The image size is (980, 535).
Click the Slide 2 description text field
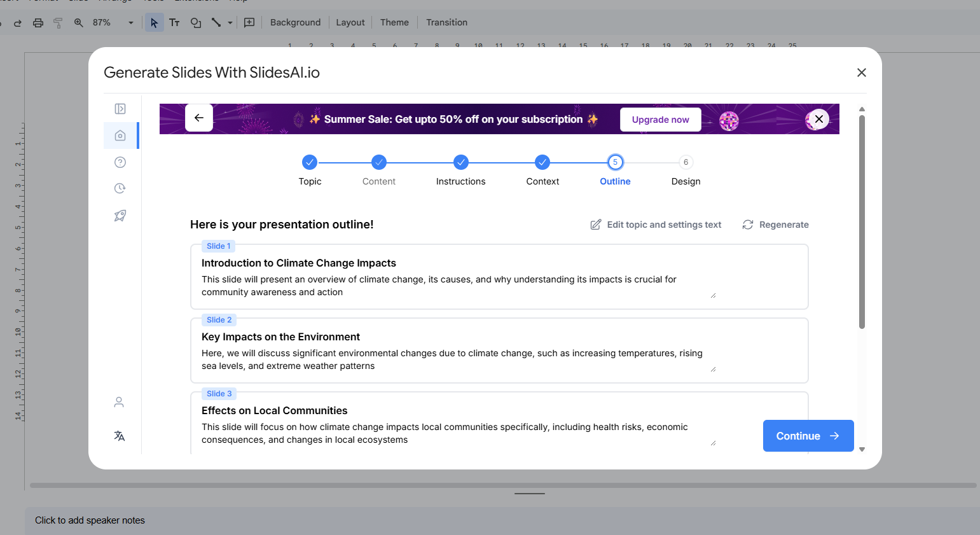(452, 359)
